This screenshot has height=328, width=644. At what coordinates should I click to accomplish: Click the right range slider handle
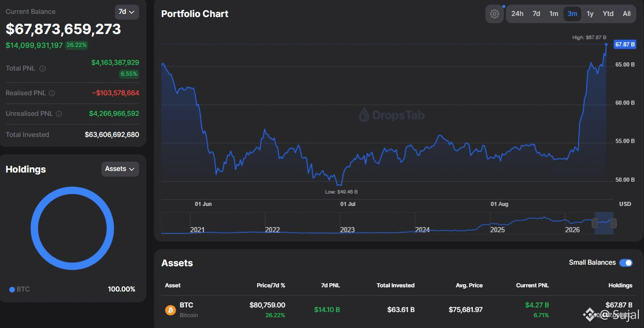pyautogui.click(x=614, y=223)
